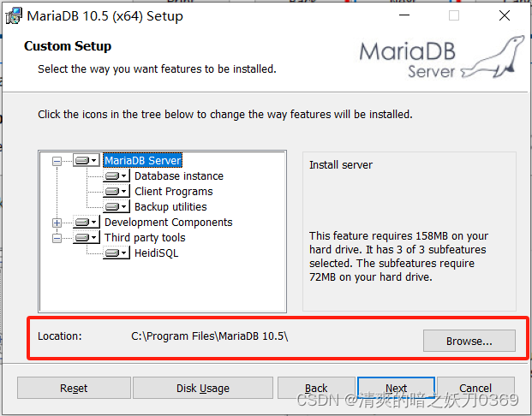
Task: Open Backup utilities feature drive icon dropdown
Action: coord(117,207)
